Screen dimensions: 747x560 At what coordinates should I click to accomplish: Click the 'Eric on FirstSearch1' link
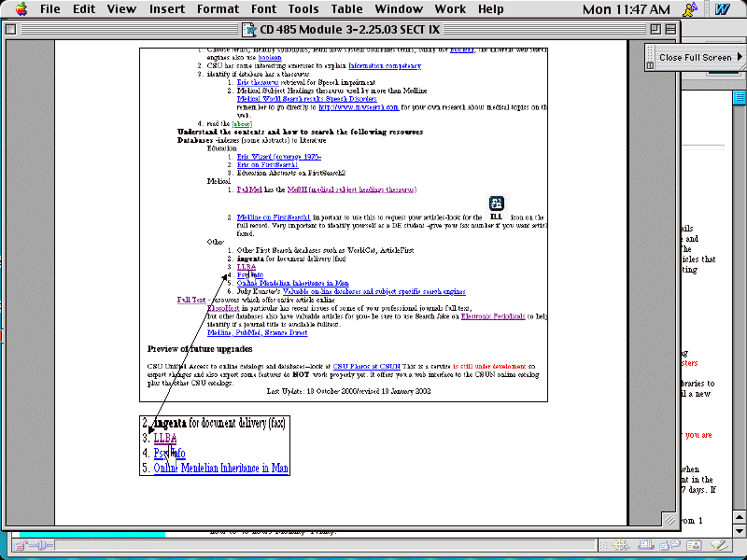267,165
